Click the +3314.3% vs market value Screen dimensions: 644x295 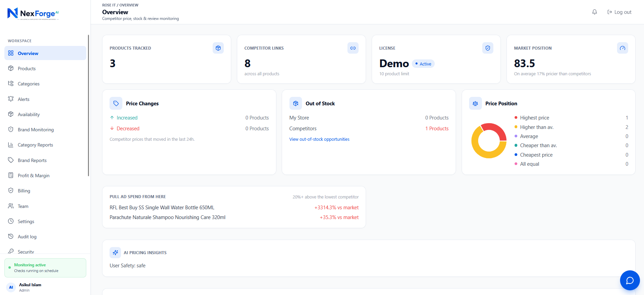tap(336, 208)
